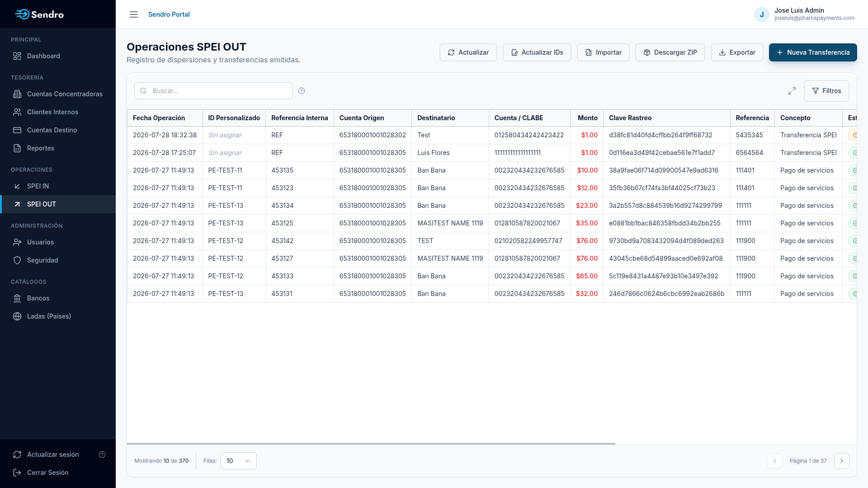
Task: Toggle the hamburger sidebar menu
Action: pos(134,14)
